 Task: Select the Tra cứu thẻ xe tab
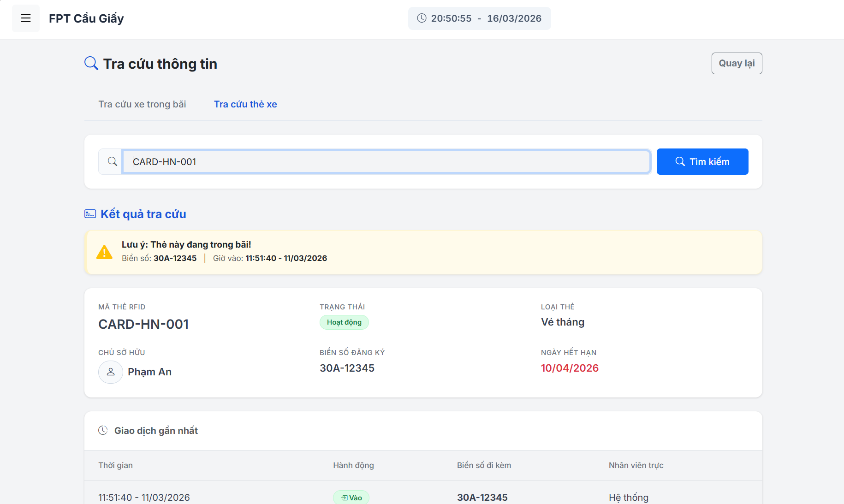coord(245,104)
